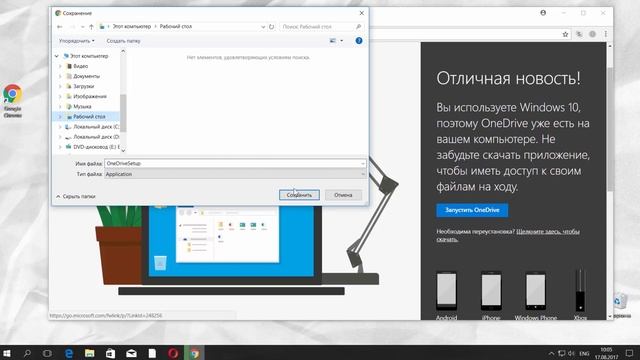Open the Windows Start menu
Screen dimensions: 640x360
[x=7, y=353]
